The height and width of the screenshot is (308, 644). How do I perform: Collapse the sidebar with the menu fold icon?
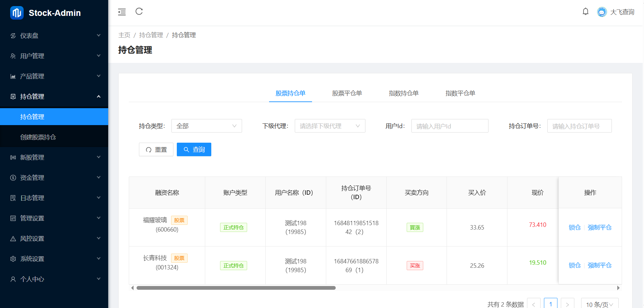coord(122,12)
